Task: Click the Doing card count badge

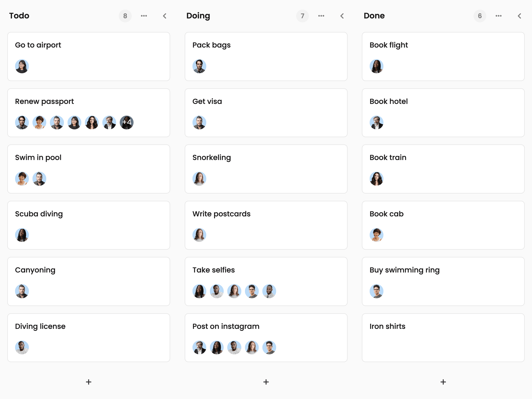Action: point(302,16)
